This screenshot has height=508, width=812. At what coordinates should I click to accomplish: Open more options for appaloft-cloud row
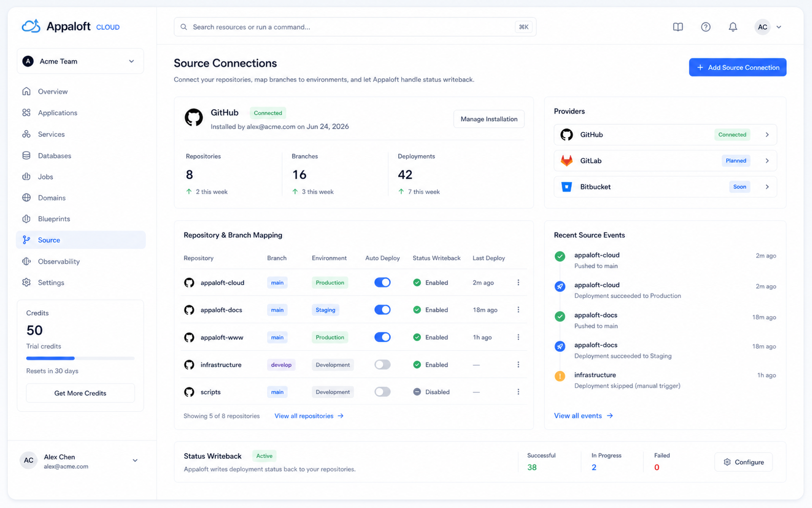(x=518, y=283)
